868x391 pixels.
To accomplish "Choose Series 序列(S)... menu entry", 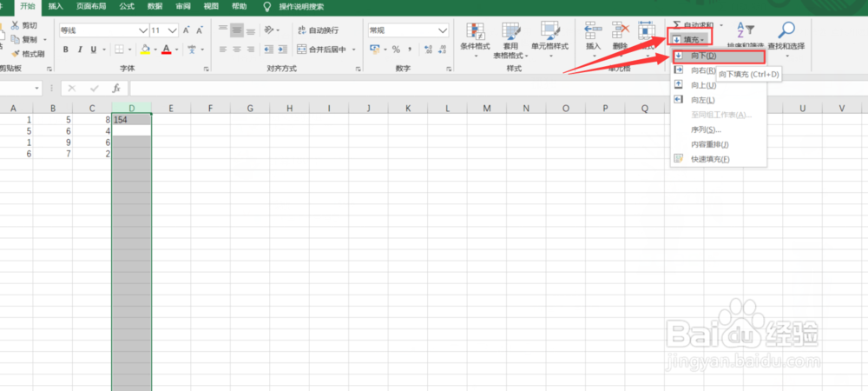I will (719, 130).
